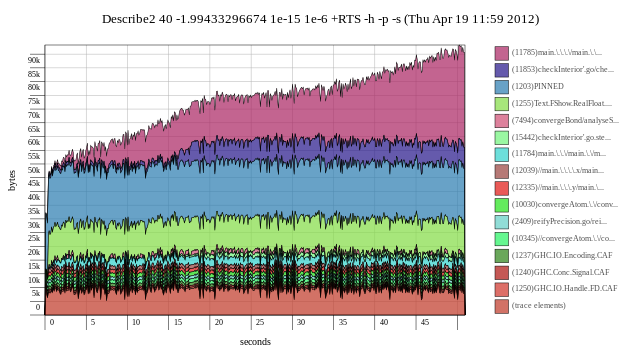Select the (15442)checkInterior'.go.ste legend swatch
Image resolution: width=640 pixels, height=360 pixels.
502,138
